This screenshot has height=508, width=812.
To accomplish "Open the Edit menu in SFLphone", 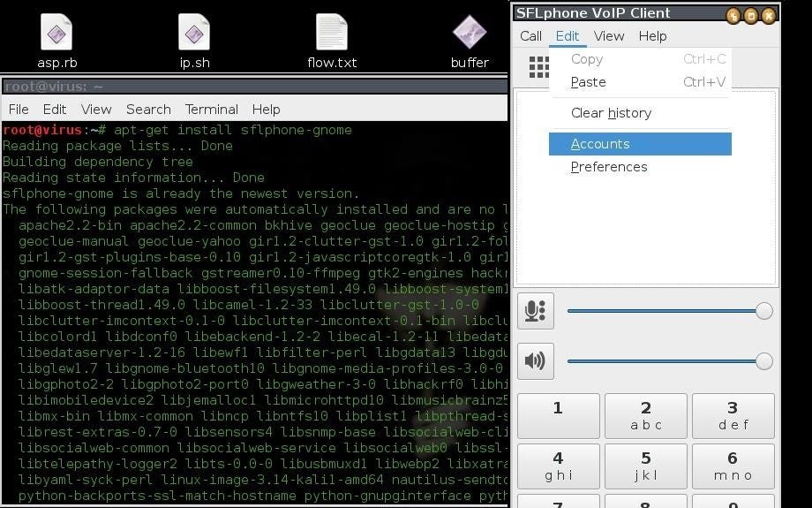I will pos(568,36).
